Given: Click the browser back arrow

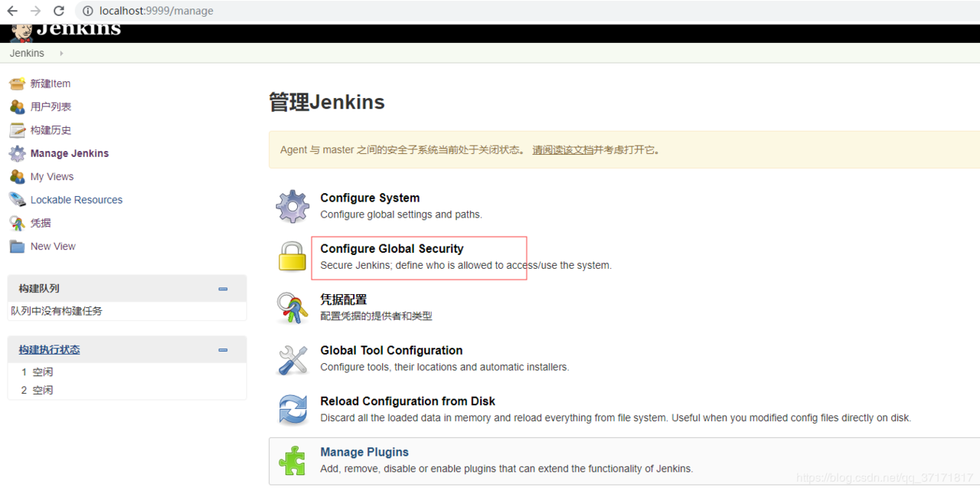Looking at the screenshot, I should (12, 11).
